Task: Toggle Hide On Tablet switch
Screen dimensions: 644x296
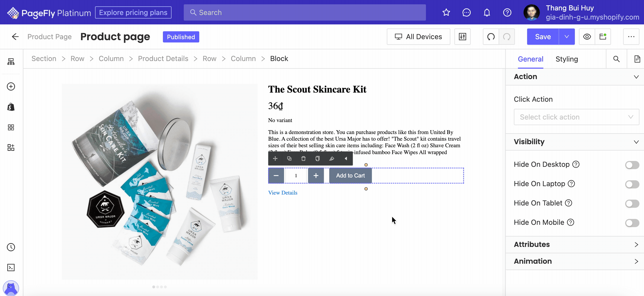Action: point(632,203)
